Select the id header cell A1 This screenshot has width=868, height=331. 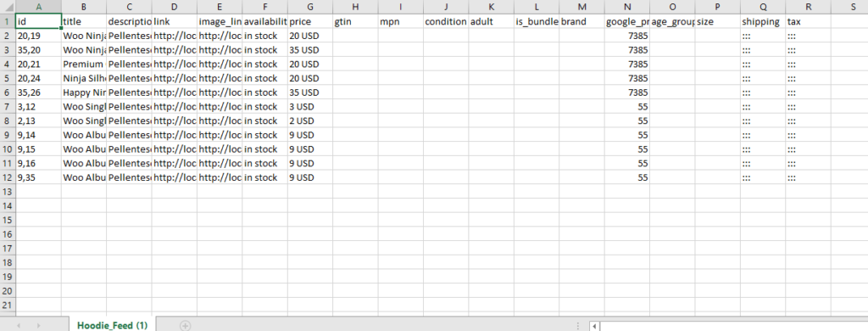click(39, 21)
